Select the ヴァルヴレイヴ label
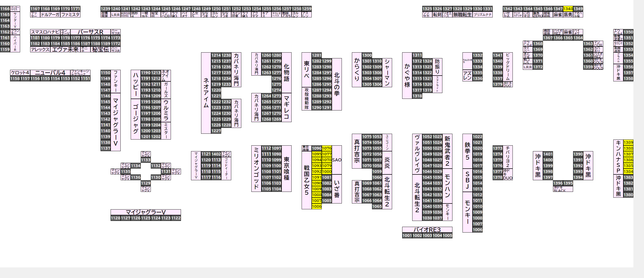The height and width of the screenshot is (278, 644). pyautogui.click(x=417, y=154)
